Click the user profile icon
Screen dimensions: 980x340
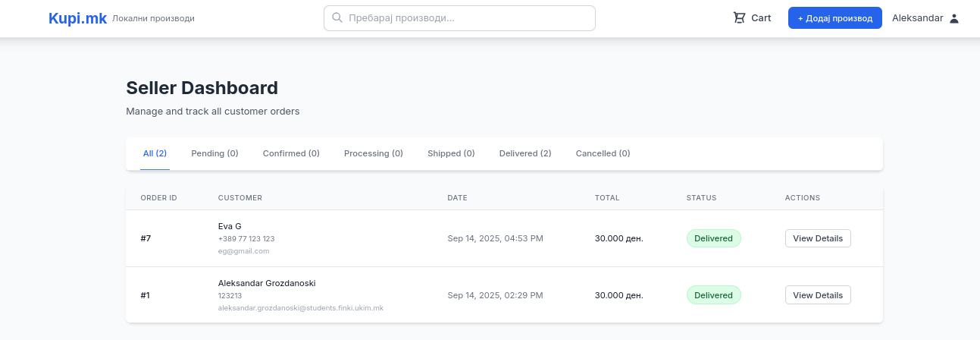(x=954, y=18)
